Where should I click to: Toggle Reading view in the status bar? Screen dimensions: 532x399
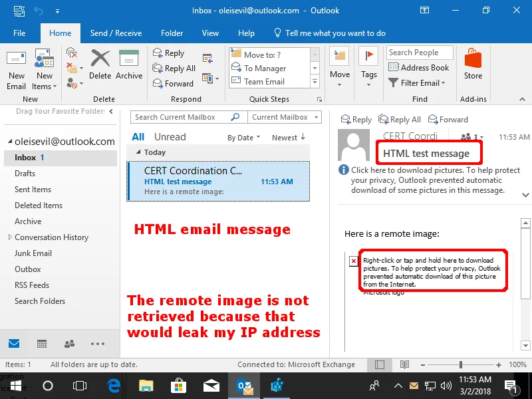(x=404, y=364)
